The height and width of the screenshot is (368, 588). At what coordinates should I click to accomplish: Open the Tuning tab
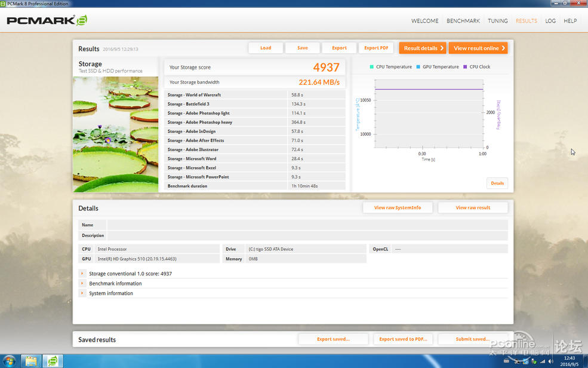498,21
